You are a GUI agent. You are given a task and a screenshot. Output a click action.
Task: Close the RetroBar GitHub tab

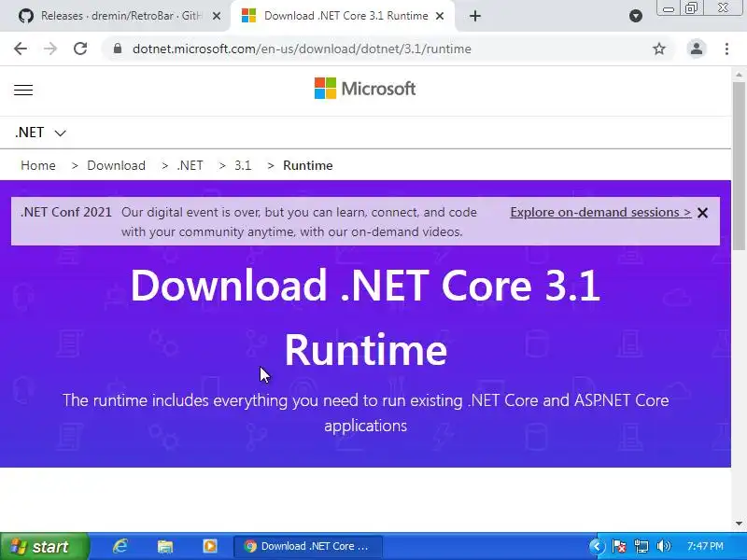click(217, 16)
